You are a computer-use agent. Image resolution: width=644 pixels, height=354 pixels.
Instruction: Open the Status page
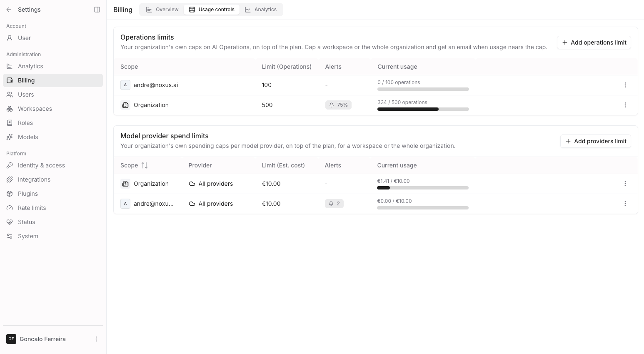pyautogui.click(x=53, y=222)
